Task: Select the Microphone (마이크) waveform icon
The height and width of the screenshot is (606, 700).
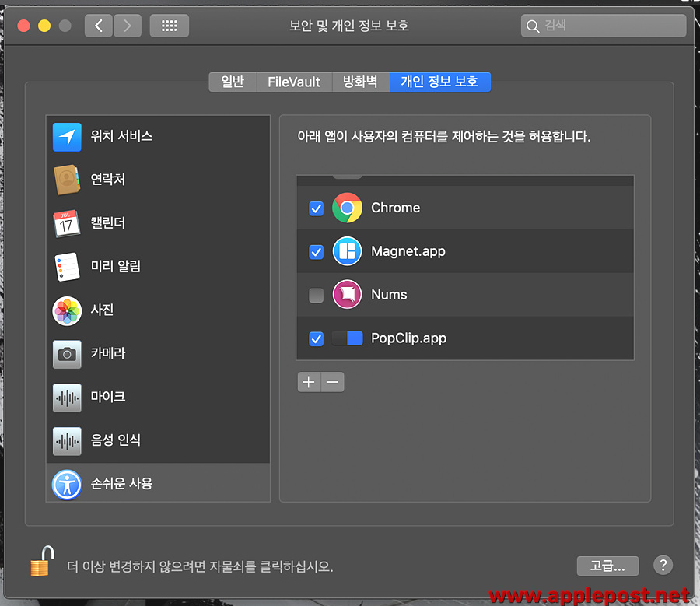Action: [x=67, y=398]
